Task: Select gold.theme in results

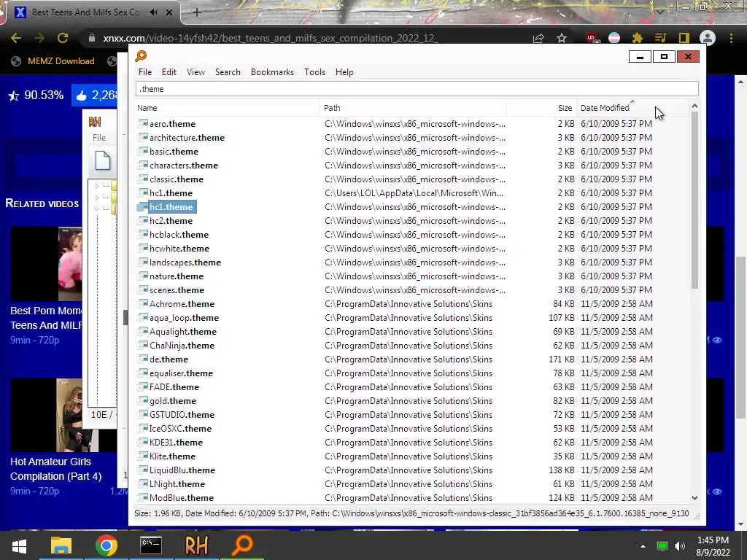Action: click(172, 401)
